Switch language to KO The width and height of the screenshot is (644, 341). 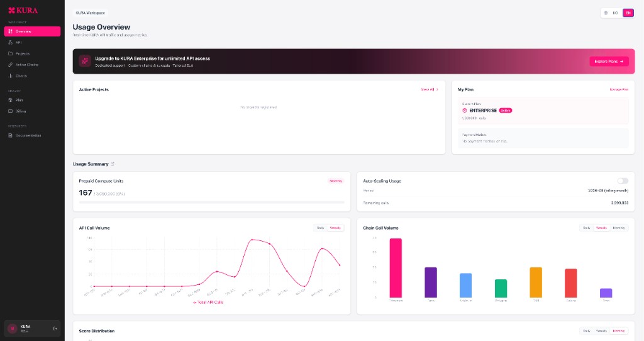[615, 13]
